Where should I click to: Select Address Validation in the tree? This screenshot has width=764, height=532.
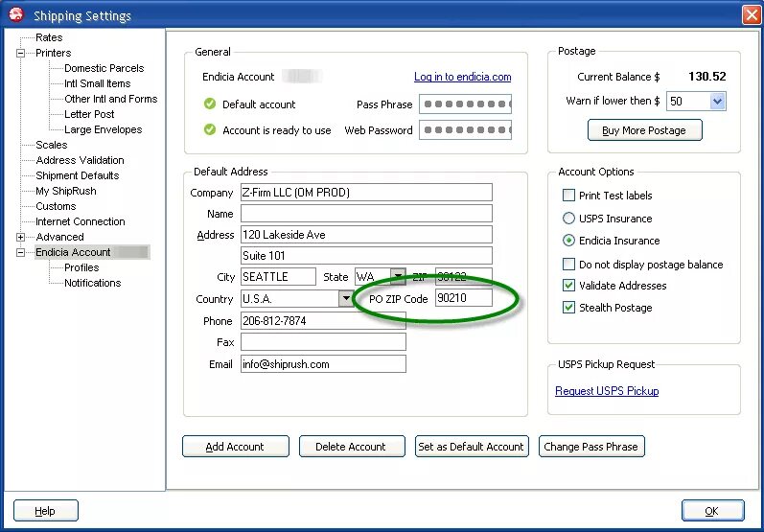point(80,160)
